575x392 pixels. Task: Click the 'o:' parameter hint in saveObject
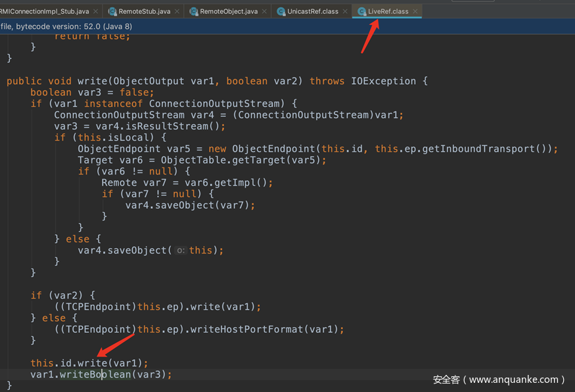pyautogui.click(x=181, y=251)
